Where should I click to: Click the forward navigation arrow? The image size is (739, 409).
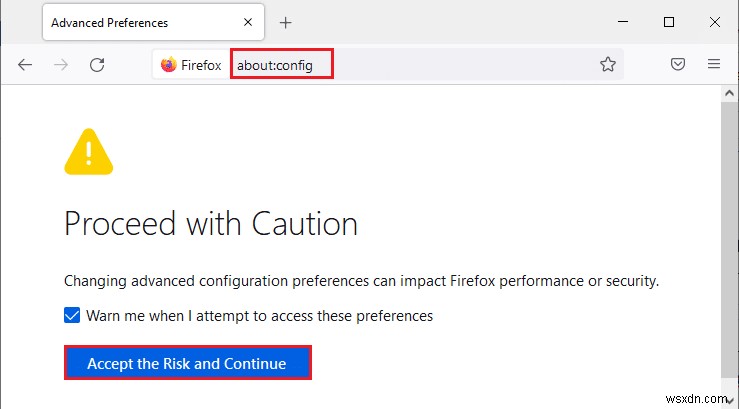point(61,64)
